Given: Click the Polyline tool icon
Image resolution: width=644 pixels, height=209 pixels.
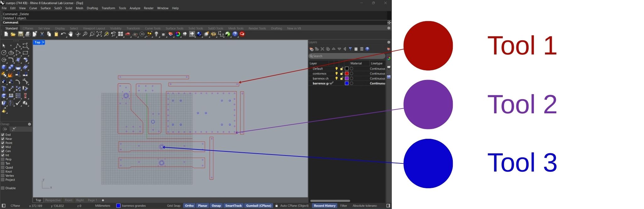Looking at the screenshot, I should coord(18,46).
